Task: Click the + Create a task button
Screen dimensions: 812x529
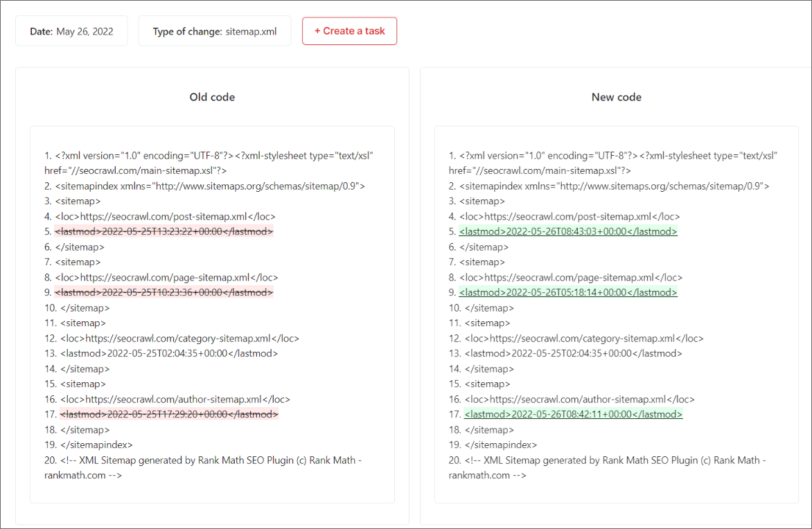Action: coord(349,30)
